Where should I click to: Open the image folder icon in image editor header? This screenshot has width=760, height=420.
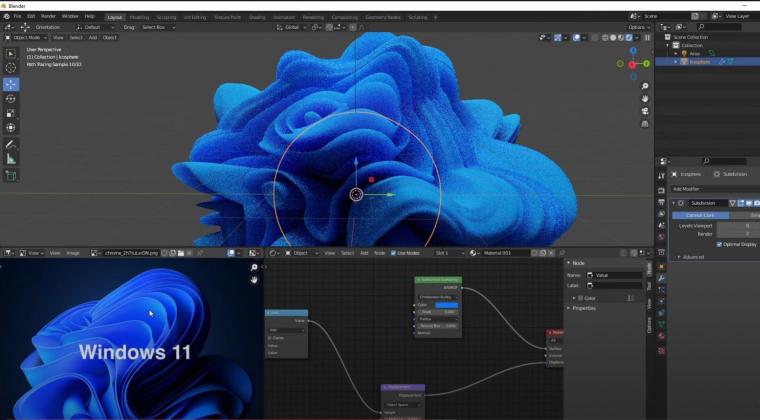click(181, 253)
